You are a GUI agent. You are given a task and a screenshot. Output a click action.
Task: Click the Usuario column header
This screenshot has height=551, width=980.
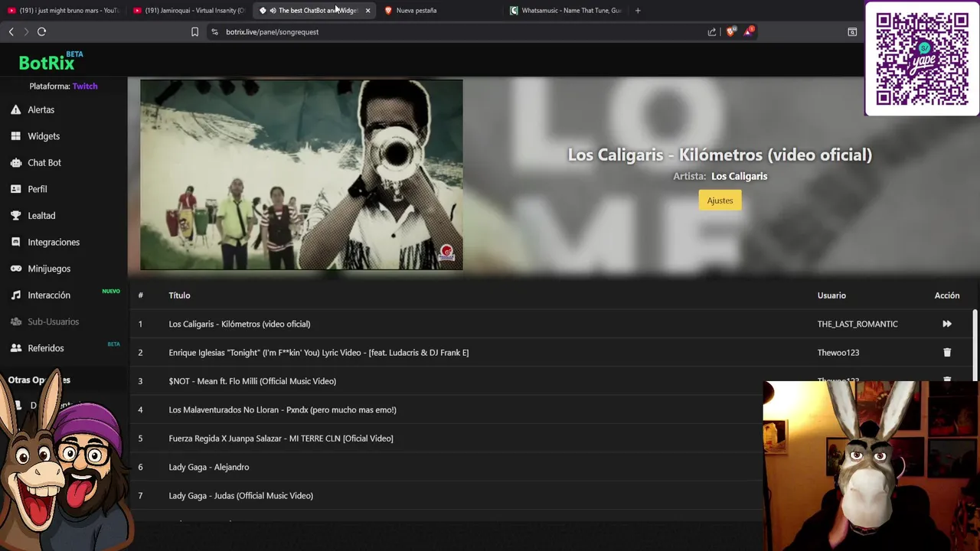(x=831, y=295)
